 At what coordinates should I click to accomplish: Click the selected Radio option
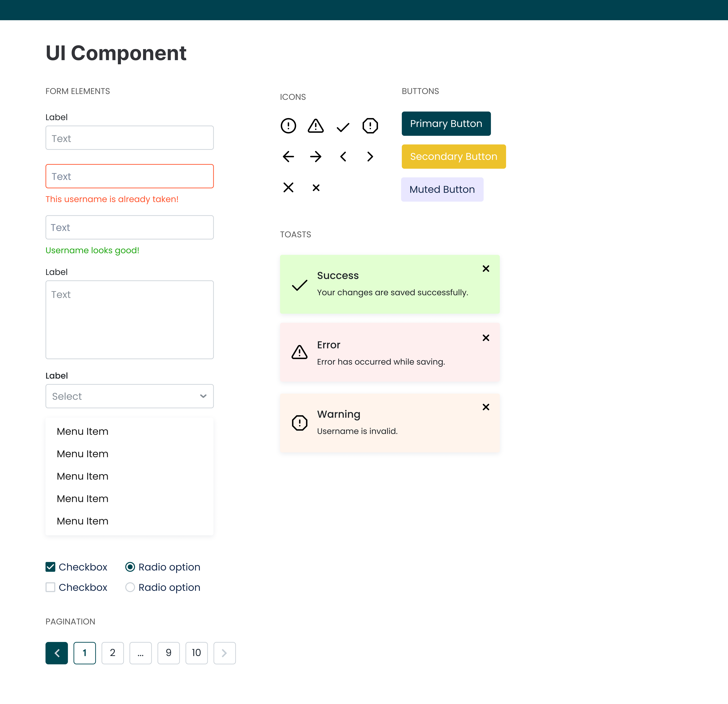130,567
